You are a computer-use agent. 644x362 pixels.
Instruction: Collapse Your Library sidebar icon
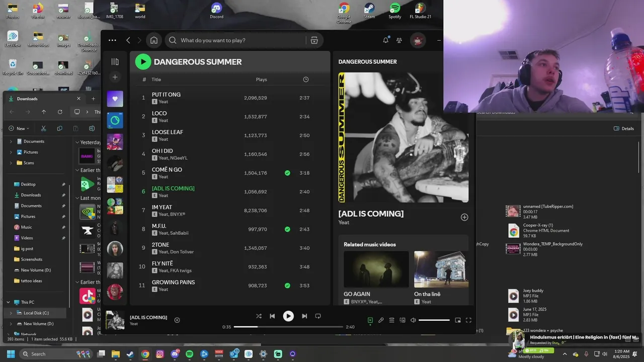point(115,61)
